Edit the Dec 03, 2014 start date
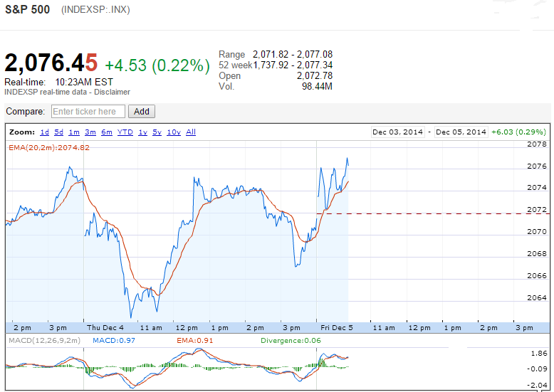 [398, 132]
